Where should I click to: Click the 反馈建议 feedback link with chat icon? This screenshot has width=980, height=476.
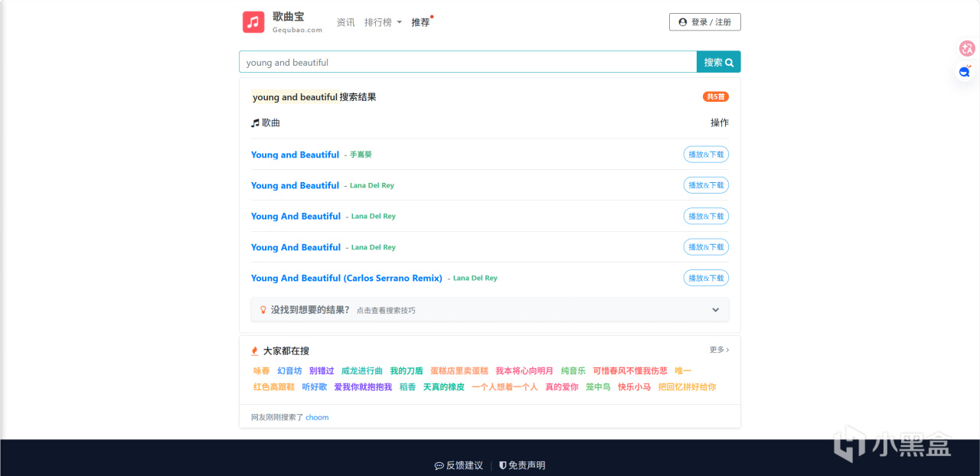[x=459, y=465]
